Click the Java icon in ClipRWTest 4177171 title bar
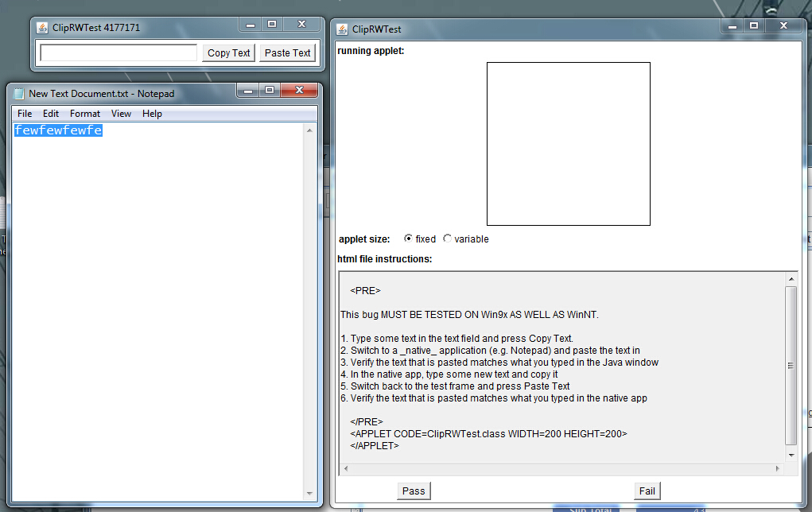This screenshot has height=512, width=812. 42,29
